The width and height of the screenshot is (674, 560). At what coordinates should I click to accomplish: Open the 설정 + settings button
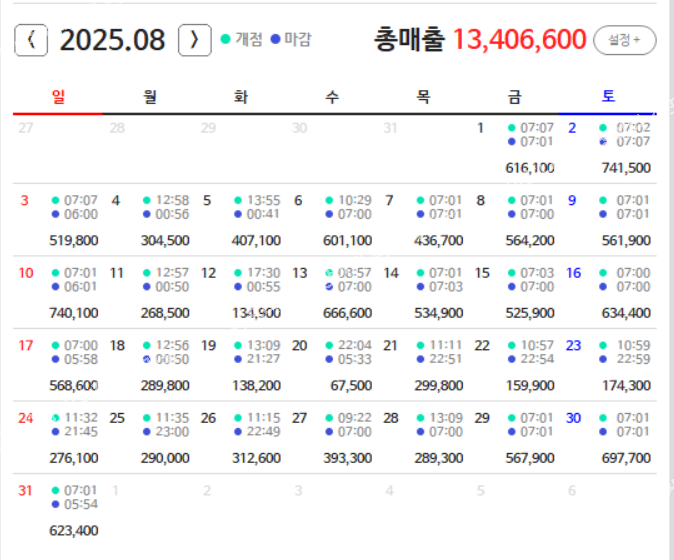tap(625, 40)
